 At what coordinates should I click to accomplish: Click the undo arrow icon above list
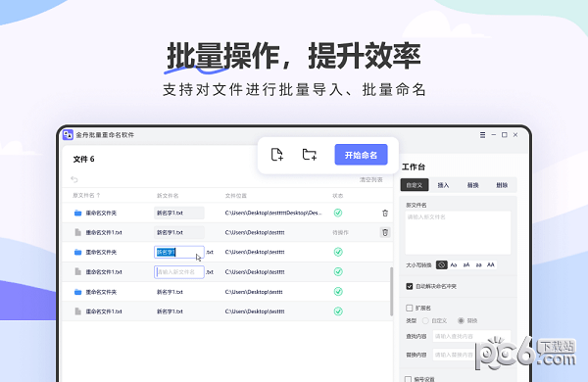[x=74, y=179]
